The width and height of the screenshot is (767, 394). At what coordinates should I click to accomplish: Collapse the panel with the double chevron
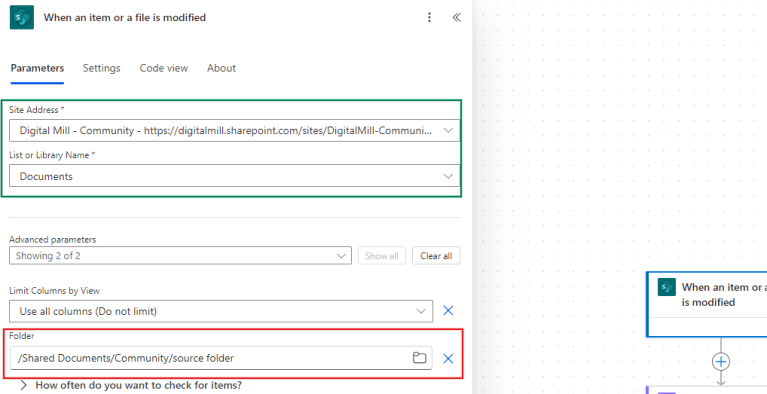click(456, 18)
